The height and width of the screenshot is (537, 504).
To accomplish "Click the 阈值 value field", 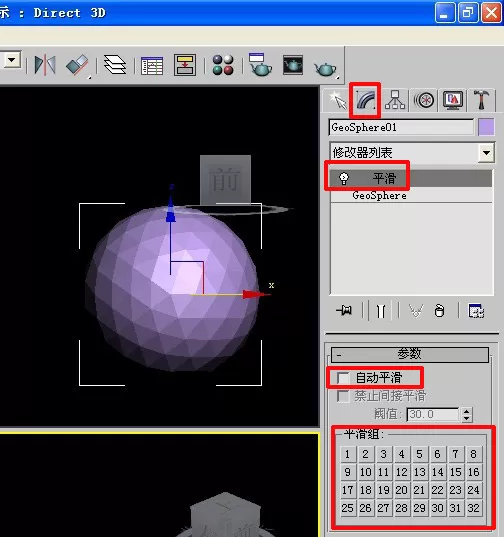I will coord(433,414).
